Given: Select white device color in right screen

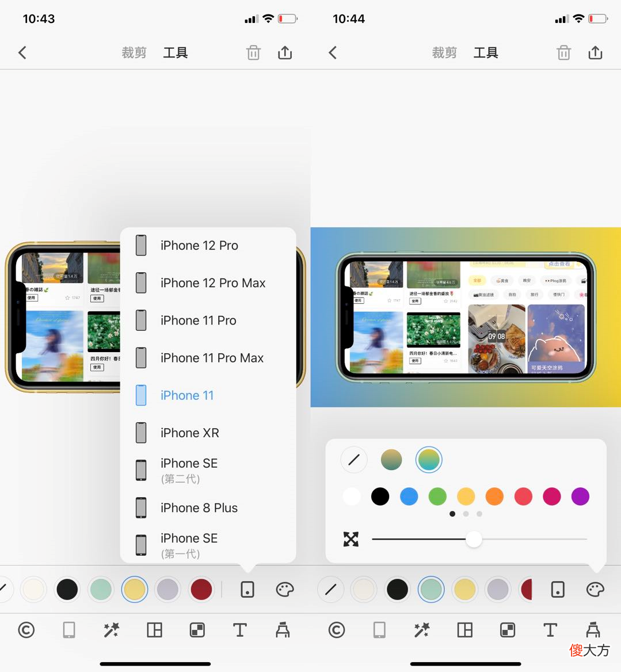Looking at the screenshot, I should point(364,590).
